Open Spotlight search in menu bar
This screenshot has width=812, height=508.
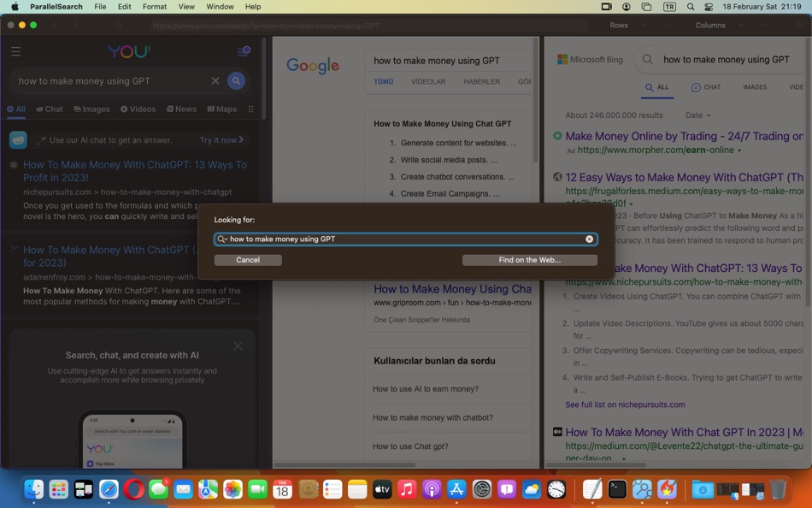tap(691, 7)
